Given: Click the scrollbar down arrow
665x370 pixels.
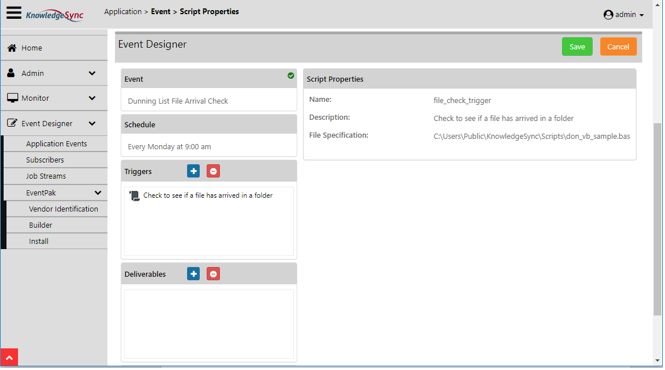Looking at the screenshot, I should (657, 360).
